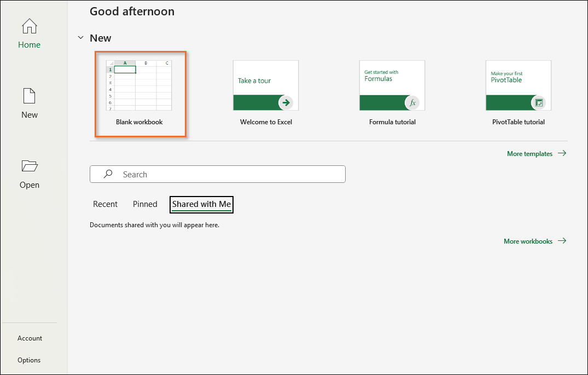Switch to the Pinned tab
The width and height of the screenshot is (588, 375).
coord(145,204)
